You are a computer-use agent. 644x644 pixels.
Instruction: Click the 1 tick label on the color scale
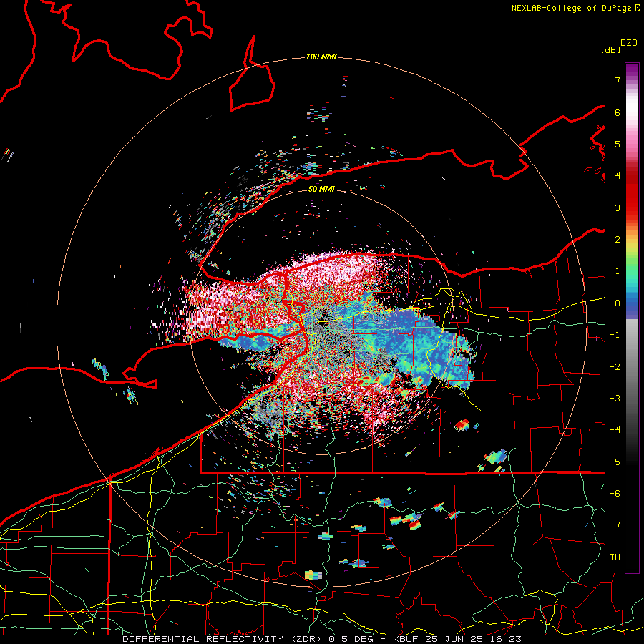tap(618, 271)
